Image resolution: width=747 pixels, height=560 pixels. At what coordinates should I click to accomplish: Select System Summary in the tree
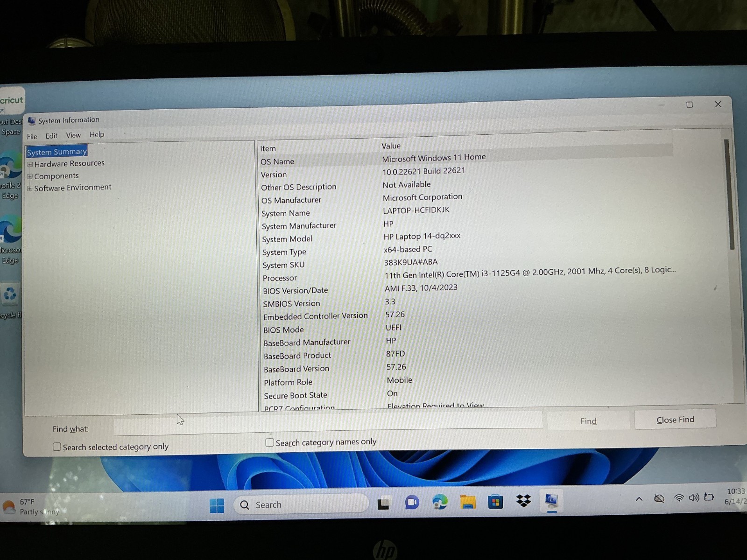pyautogui.click(x=57, y=152)
